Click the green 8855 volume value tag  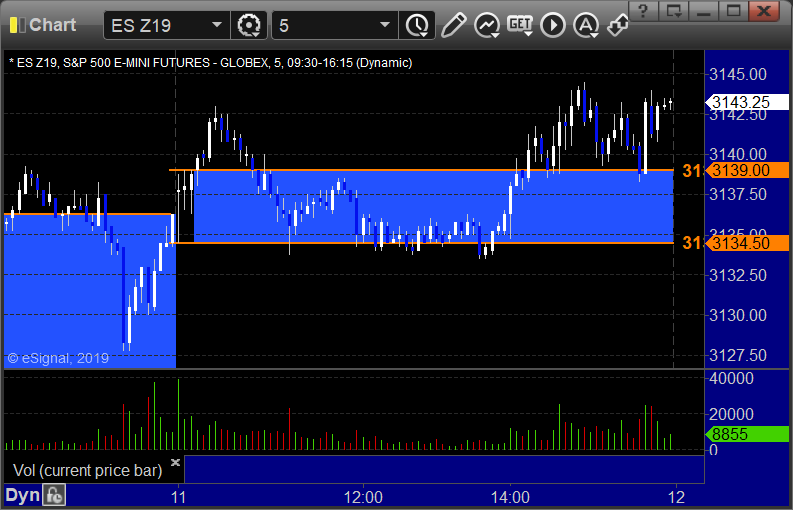click(747, 434)
